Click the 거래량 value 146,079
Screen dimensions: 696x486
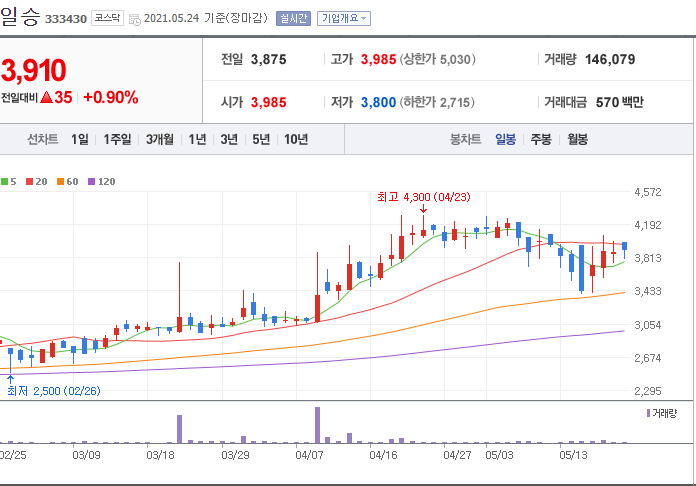[x=610, y=59]
